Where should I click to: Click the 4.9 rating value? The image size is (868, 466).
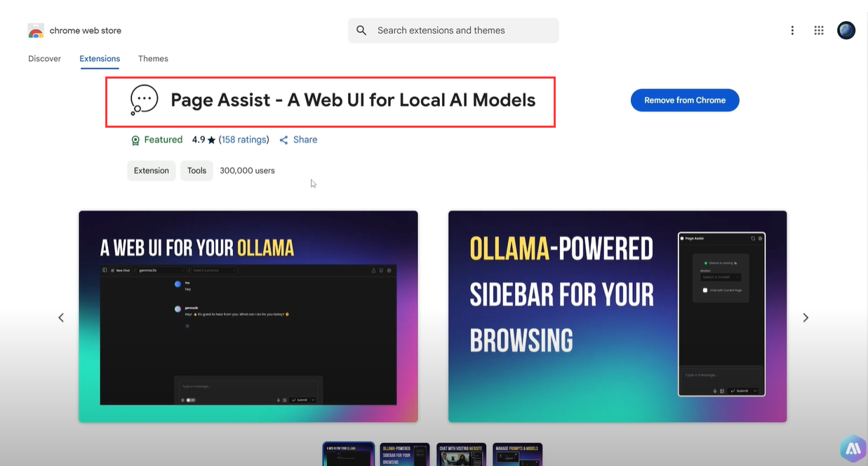click(199, 140)
